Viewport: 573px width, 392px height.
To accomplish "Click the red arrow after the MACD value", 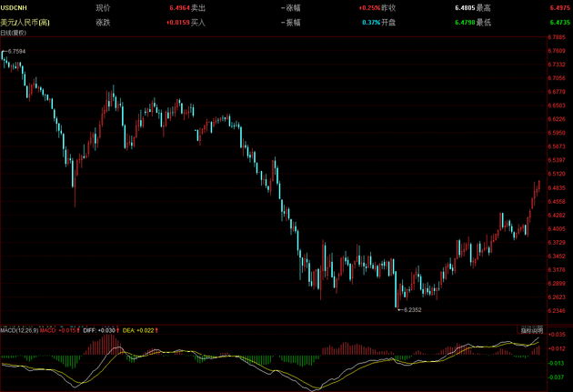I will (x=78, y=329).
